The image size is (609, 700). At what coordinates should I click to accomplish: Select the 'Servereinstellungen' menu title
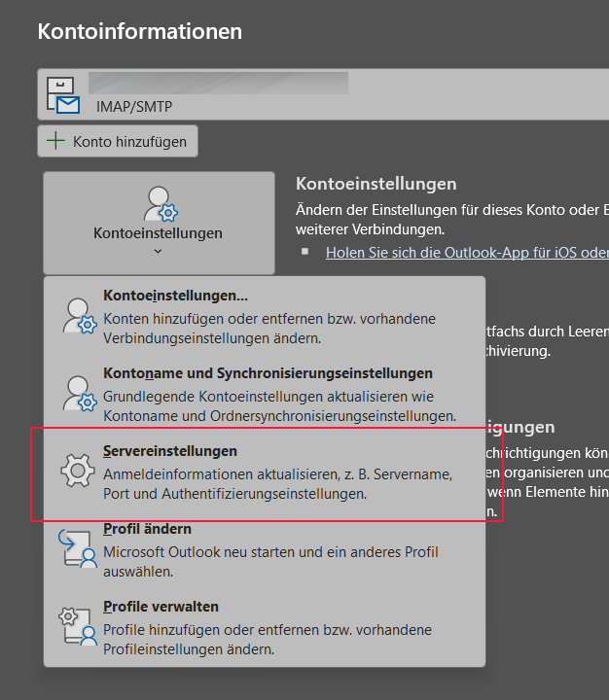click(x=170, y=451)
